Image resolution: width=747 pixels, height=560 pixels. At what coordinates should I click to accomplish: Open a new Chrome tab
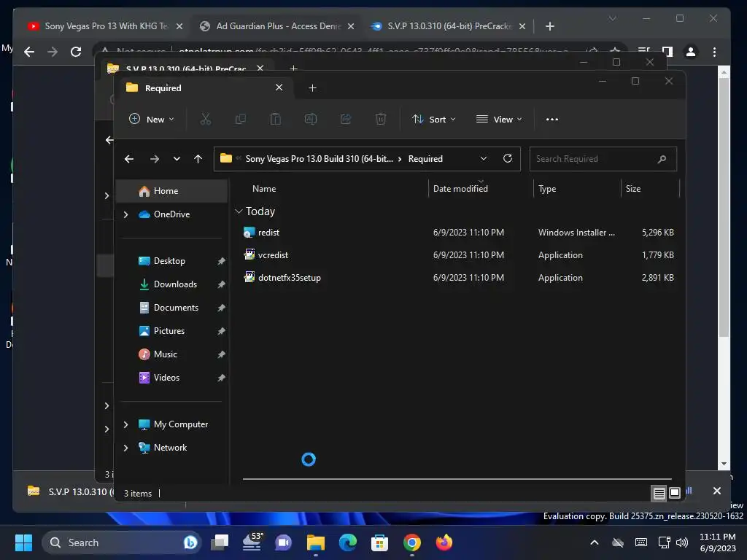coord(550,26)
